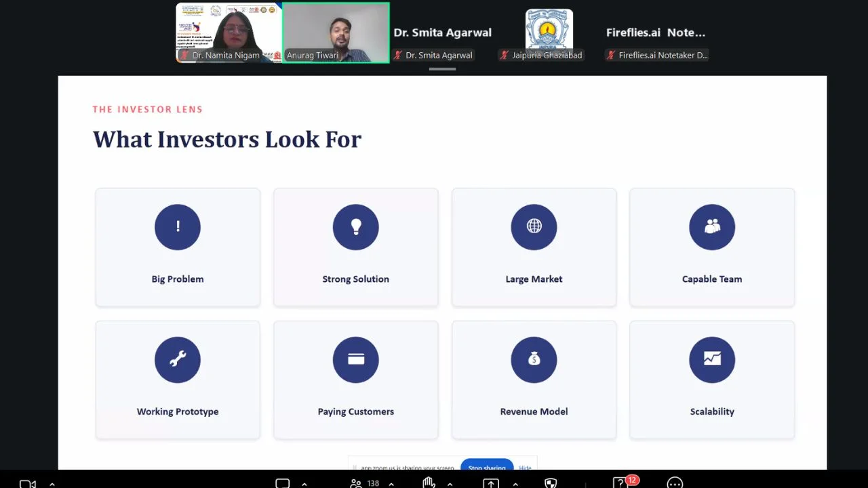Click the Working Prototype wrench icon
The width and height of the screenshot is (868, 488).
click(x=178, y=360)
